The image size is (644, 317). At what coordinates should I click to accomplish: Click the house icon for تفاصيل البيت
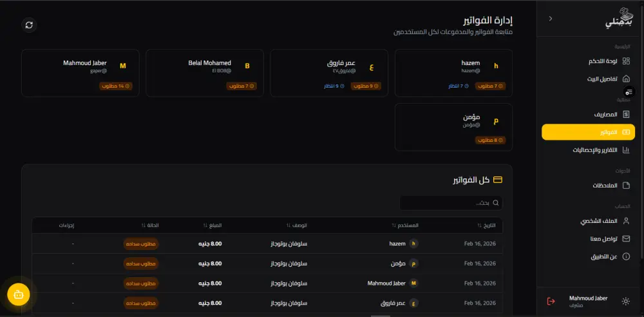pyautogui.click(x=626, y=79)
